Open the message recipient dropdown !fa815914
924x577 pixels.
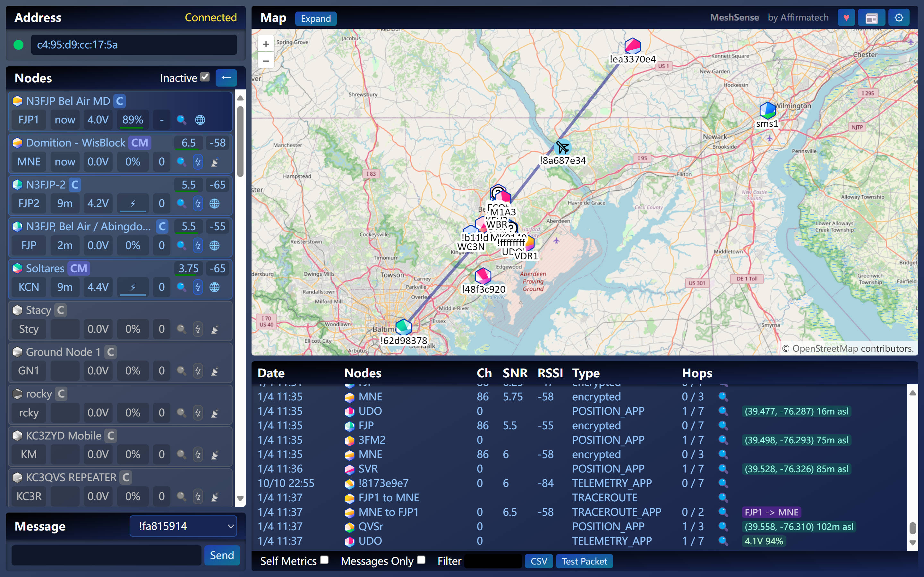(x=183, y=526)
